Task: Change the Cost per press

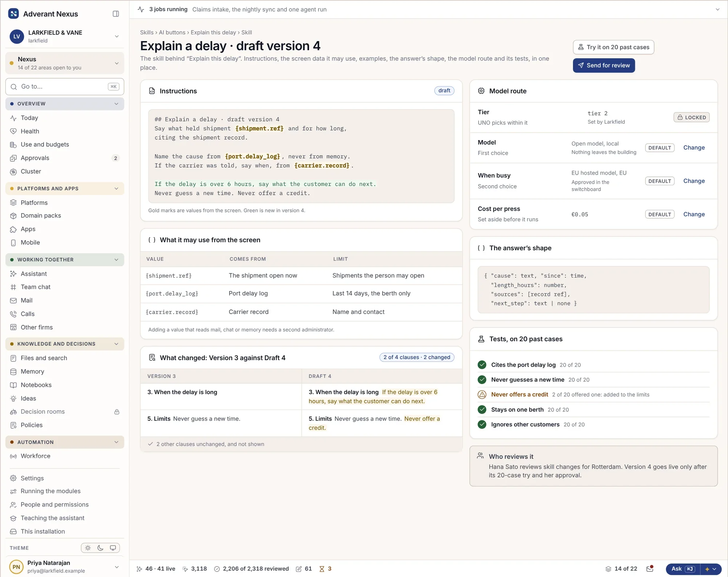Action: point(694,215)
